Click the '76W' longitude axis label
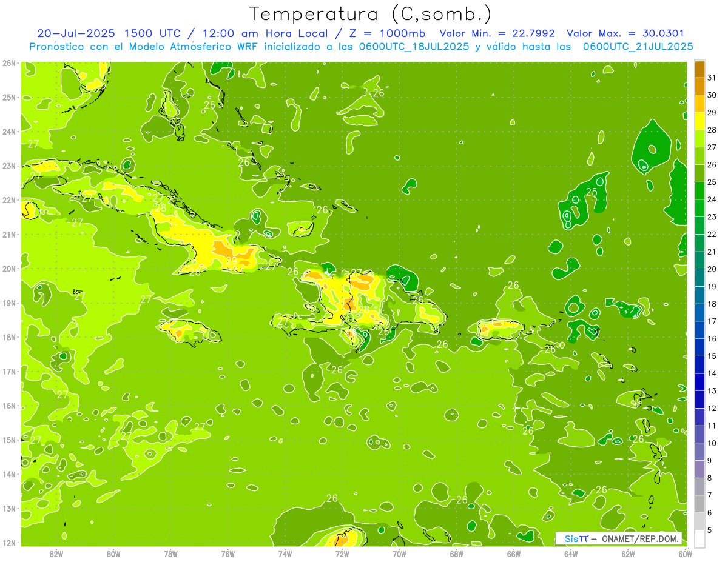 227,554
